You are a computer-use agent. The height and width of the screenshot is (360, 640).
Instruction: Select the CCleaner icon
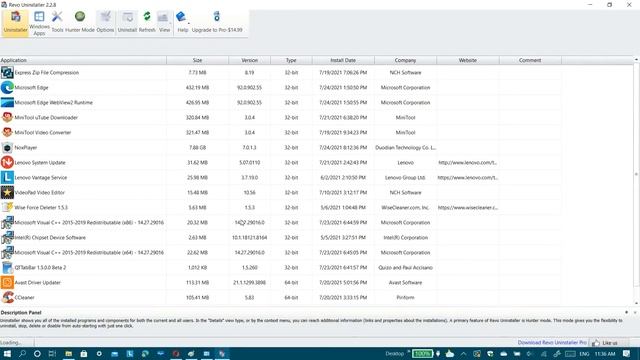tap(7, 297)
